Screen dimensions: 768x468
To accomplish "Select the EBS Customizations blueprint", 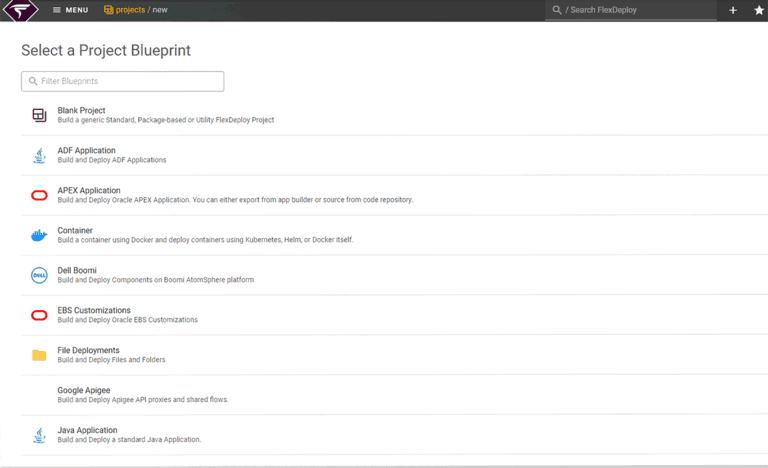I will (x=394, y=315).
